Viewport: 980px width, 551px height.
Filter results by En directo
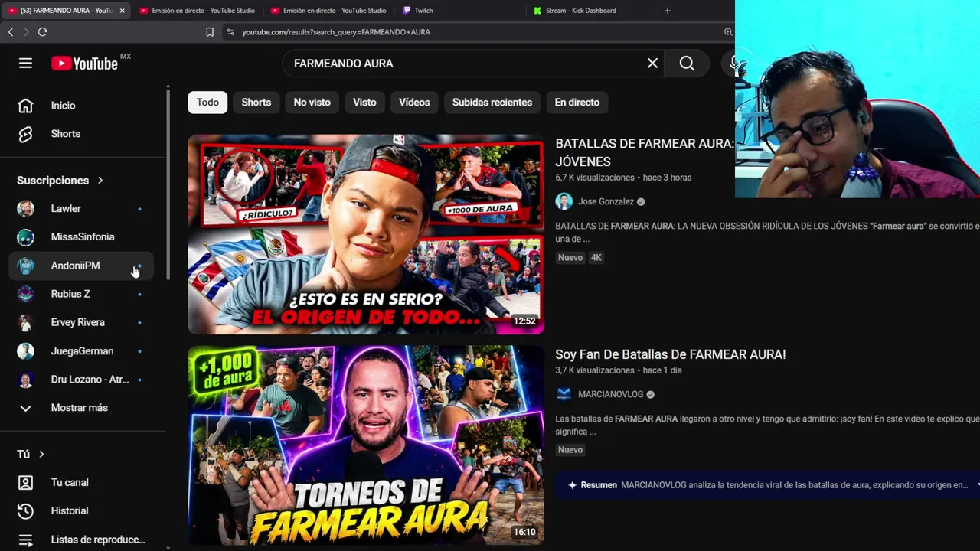[x=577, y=103]
